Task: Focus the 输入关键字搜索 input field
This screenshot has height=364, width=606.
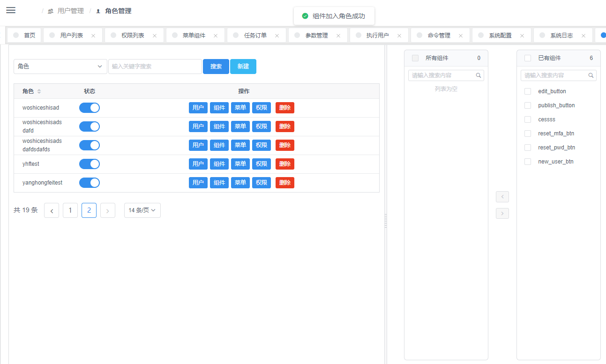Action: (155, 67)
